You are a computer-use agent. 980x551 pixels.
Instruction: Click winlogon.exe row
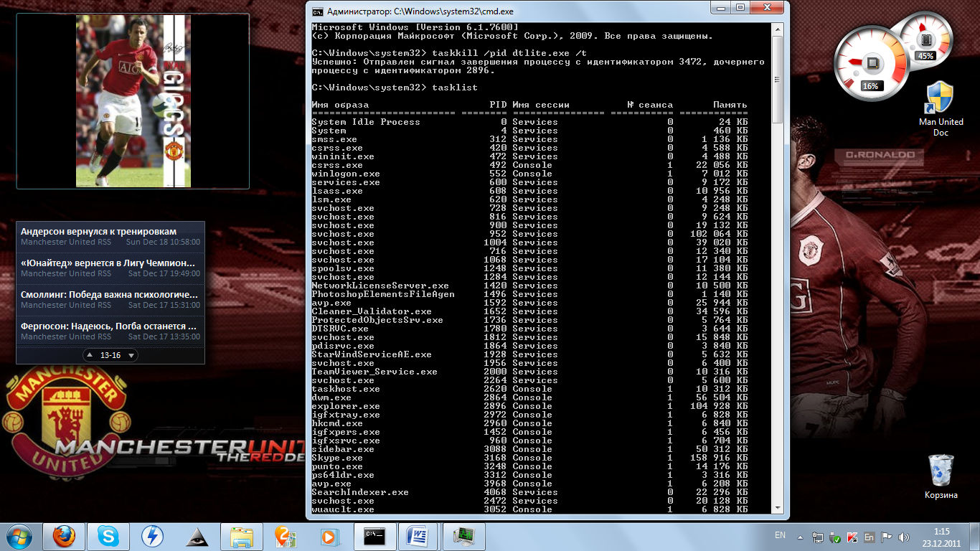point(529,174)
